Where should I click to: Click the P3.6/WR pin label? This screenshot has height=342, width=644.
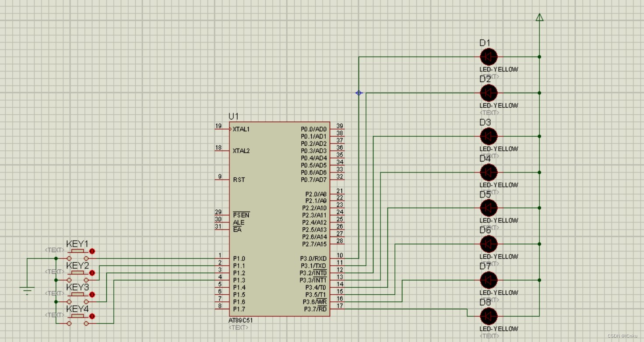tap(315, 302)
